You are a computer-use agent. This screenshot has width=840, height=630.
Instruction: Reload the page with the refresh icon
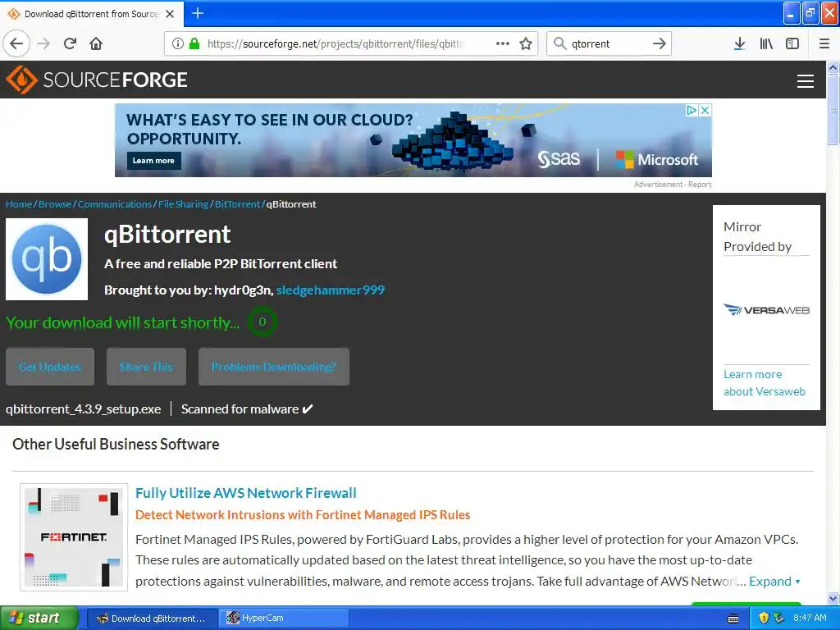coord(71,43)
